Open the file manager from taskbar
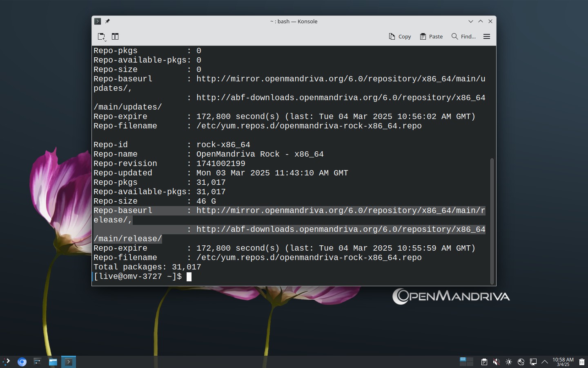 [53, 362]
